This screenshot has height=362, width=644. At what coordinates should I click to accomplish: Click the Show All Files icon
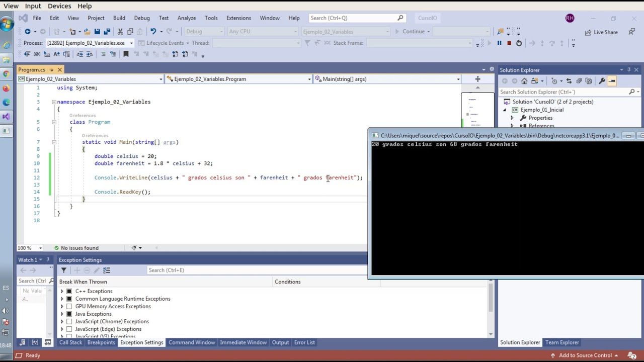point(588,81)
